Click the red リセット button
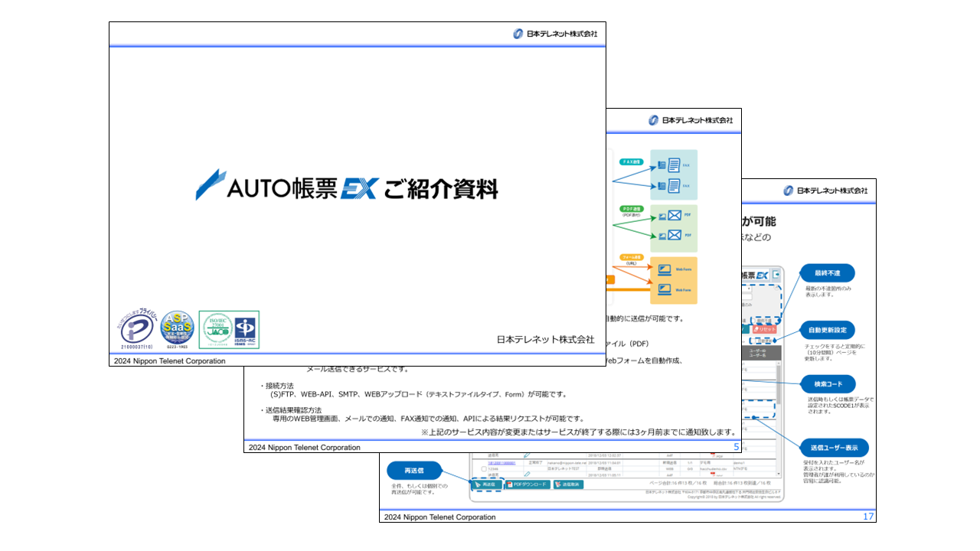The height and width of the screenshot is (551, 980). click(765, 328)
